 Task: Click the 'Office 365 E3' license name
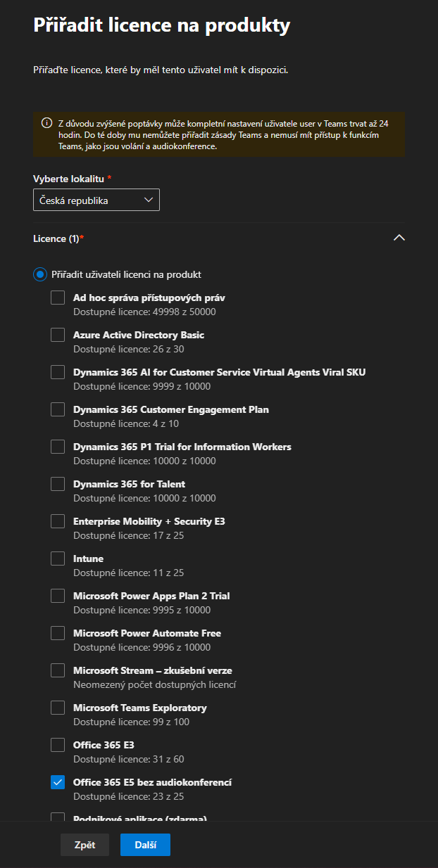click(x=104, y=745)
